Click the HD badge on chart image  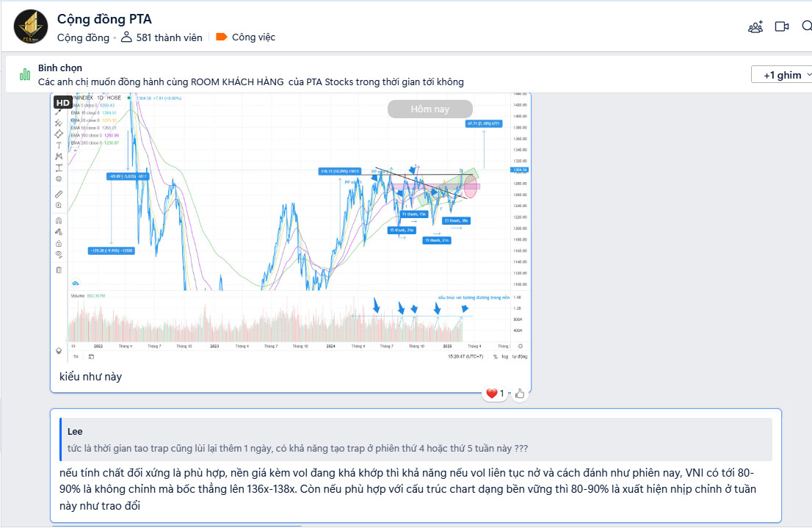(x=63, y=102)
